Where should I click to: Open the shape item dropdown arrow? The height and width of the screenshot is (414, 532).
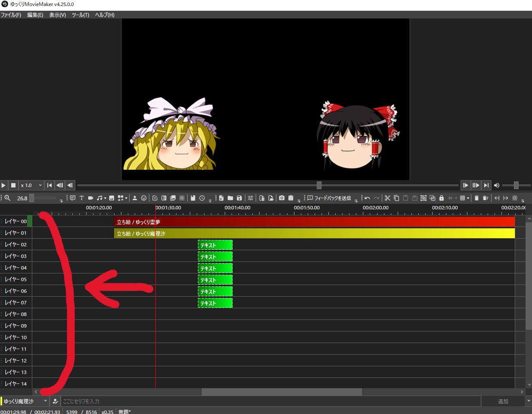(126, 198)
